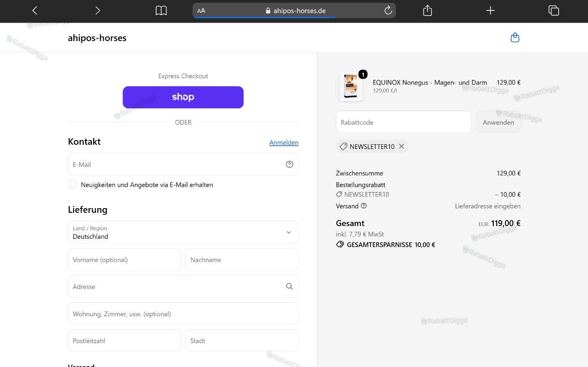Screen dimensions: 588x367
Task: Open a new tab with the plus icon
Action: (x=491, y=10)
